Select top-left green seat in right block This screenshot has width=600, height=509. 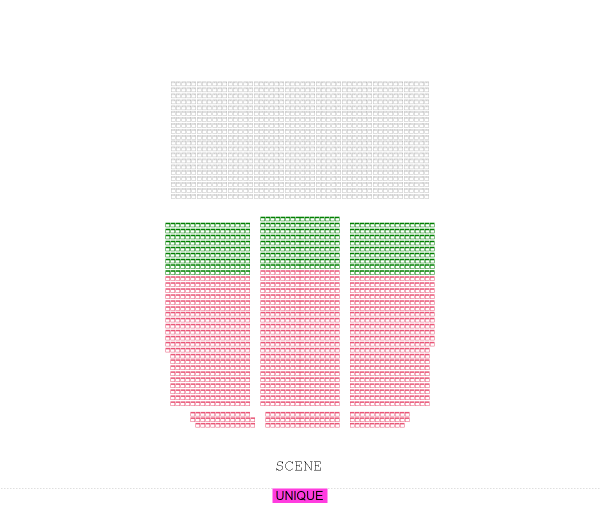pyautogui.click(x=353, y=225)
